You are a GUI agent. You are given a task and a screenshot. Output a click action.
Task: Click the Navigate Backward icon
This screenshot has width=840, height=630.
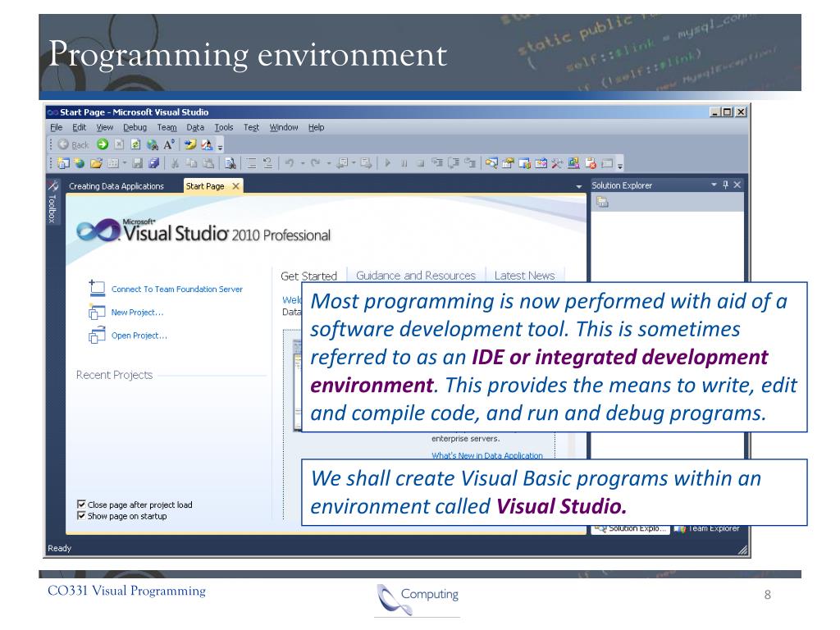click(x=342, y=163)
